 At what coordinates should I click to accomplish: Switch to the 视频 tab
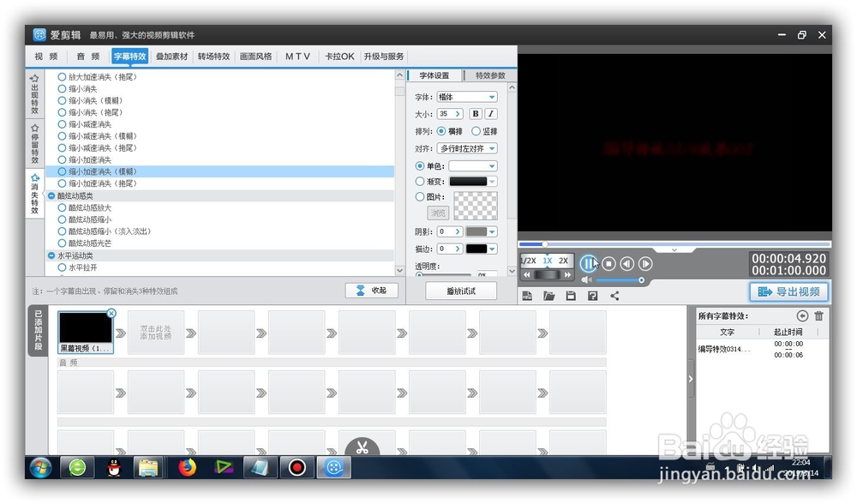[x=46, y=57]
